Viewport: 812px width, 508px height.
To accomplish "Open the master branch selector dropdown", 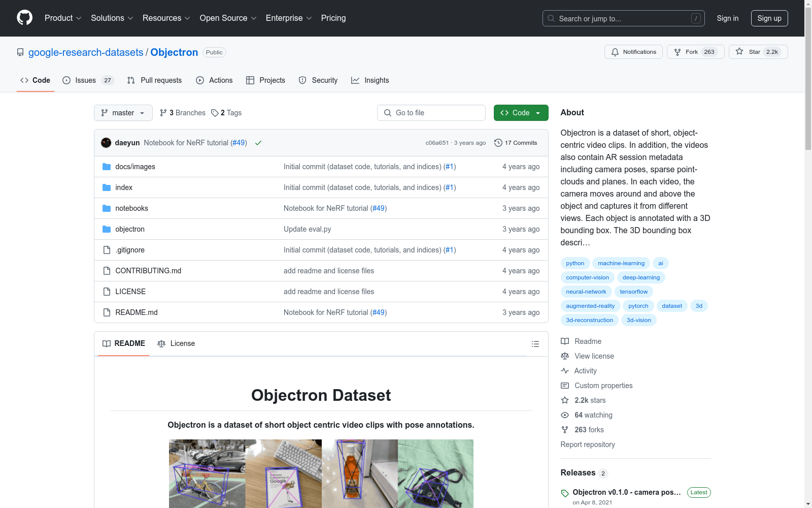I will click(123, 113).
